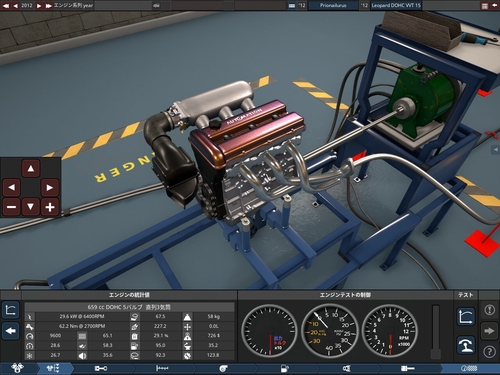This screenshot has width=500, height=375.
Task: Show warnings with the exclamation mark icon
Action: click(489, 310)
